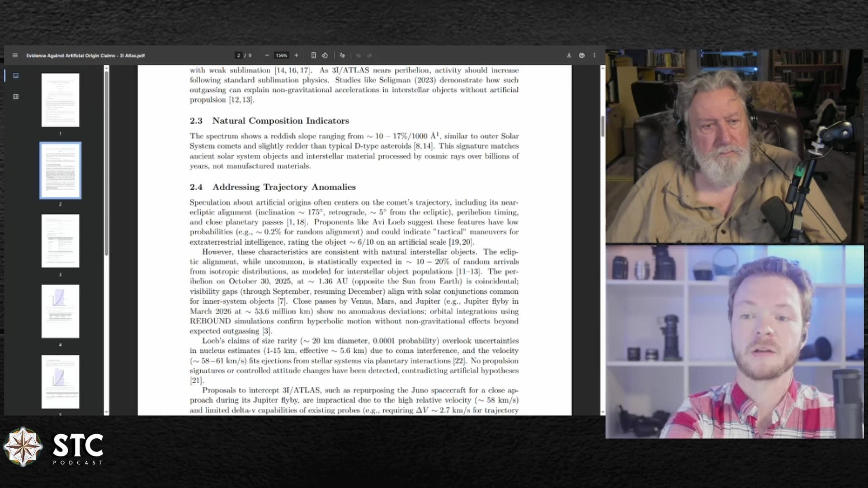
Task: Download the PDF file
Action: (x=569, y=56)
